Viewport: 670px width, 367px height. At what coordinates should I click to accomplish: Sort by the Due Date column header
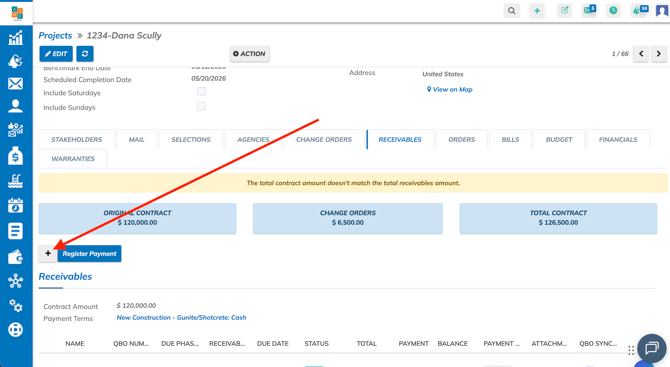(x=273, y=344)
